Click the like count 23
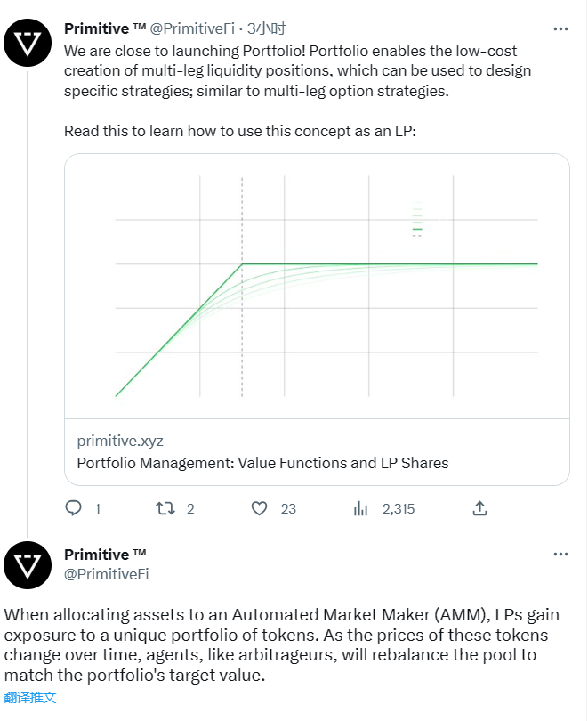The image size is (588, 721). click(x=288, y=509)
